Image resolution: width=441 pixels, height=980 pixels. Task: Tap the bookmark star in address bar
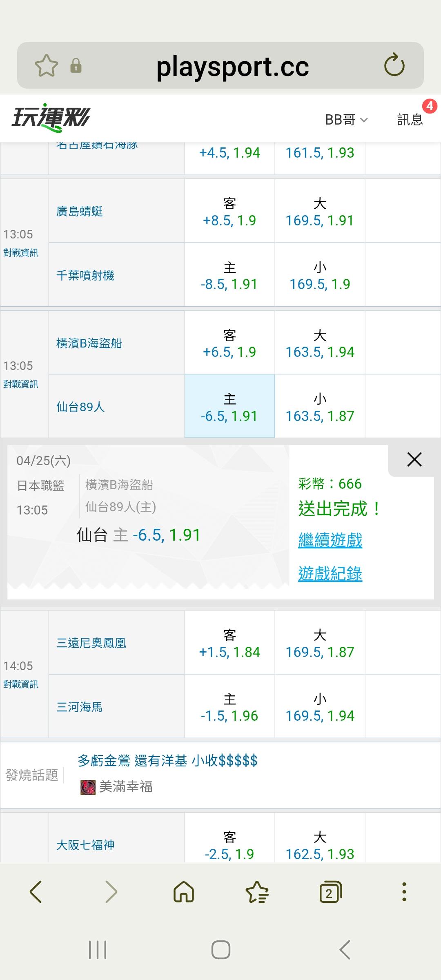46,66
